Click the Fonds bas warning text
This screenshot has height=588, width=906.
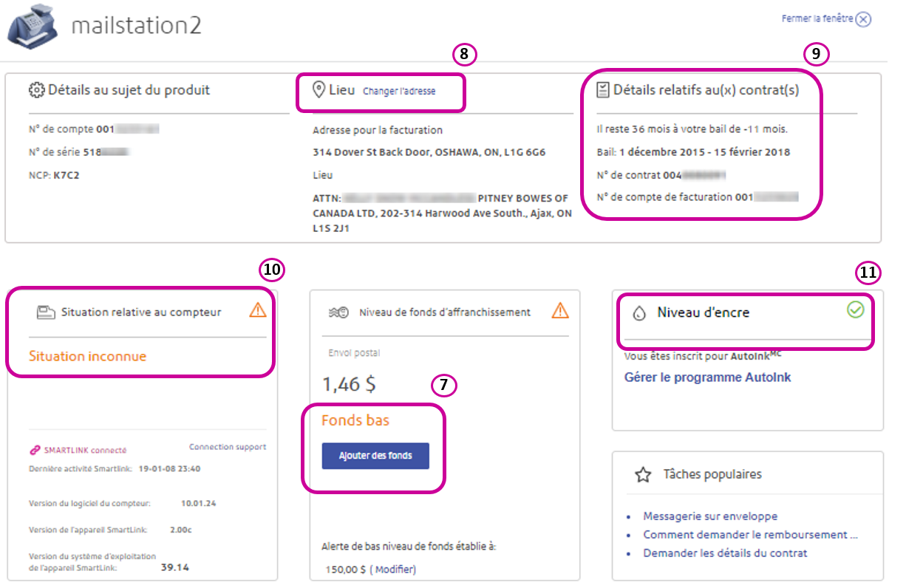[355, 421]
